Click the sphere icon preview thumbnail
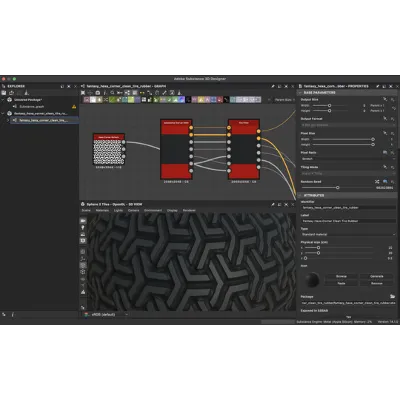 [312, 280]
